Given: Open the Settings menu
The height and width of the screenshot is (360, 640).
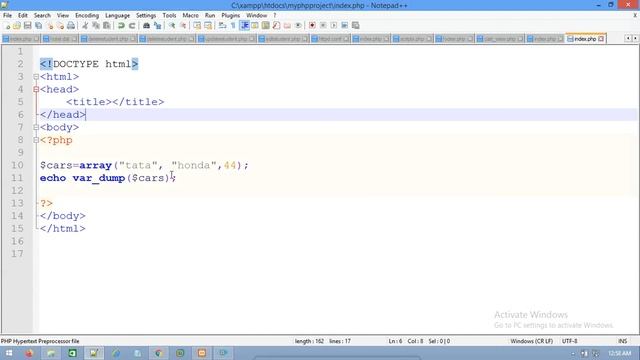Looking at the screenshot, I should (146, 16).
